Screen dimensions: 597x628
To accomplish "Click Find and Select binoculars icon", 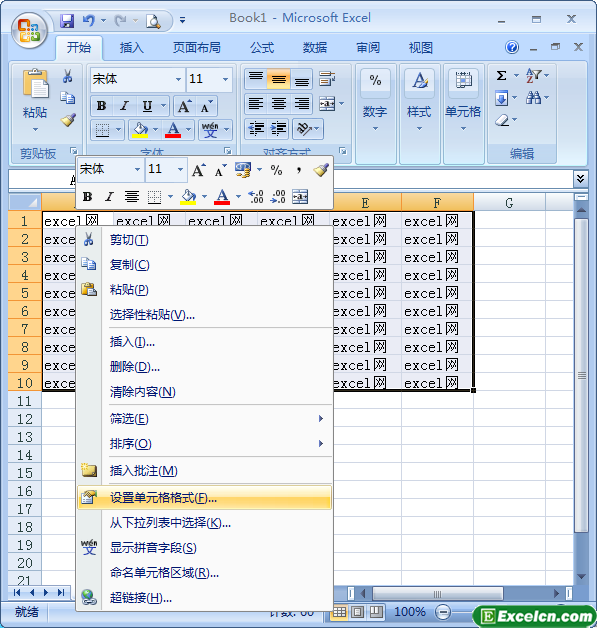I will [x=533, y=97].
